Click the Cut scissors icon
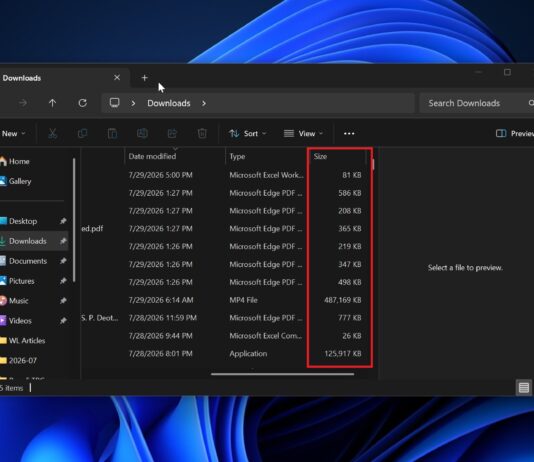 [52, 133]
